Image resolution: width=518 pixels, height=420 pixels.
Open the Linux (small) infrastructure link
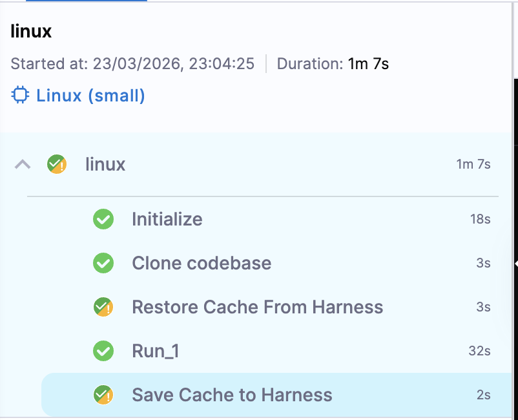click(x=90, y=96)
